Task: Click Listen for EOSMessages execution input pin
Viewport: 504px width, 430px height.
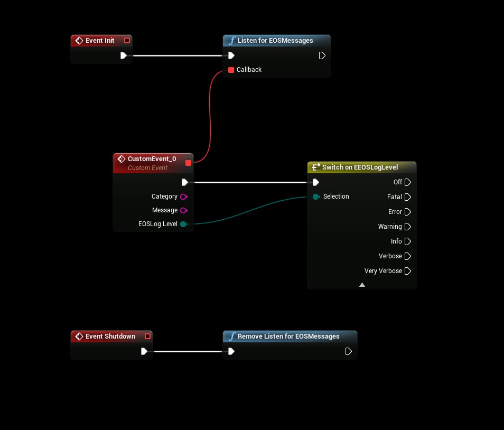Action: pyautogui.click(x=231, y=55)
